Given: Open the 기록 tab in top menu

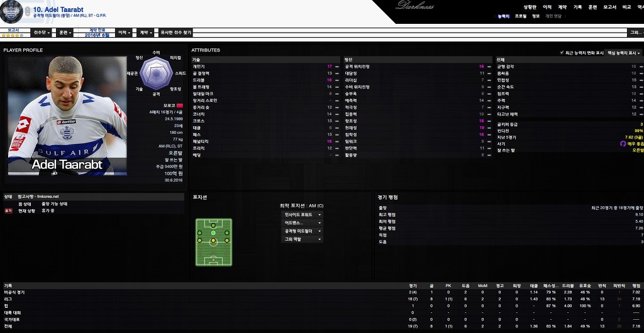Looking at the screenshot, I should coord(577,7).
